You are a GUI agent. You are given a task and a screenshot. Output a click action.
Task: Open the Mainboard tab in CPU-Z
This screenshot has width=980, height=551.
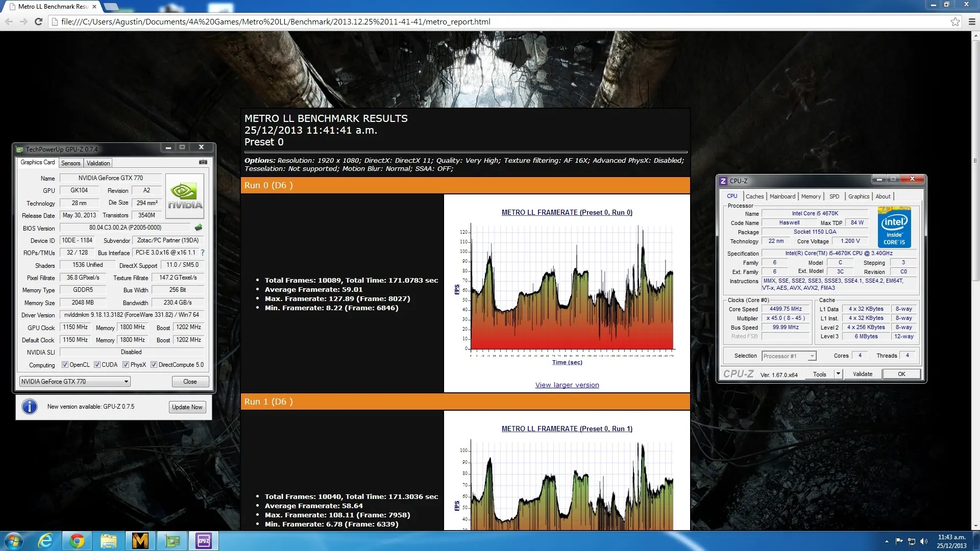(x=782, y=196)
